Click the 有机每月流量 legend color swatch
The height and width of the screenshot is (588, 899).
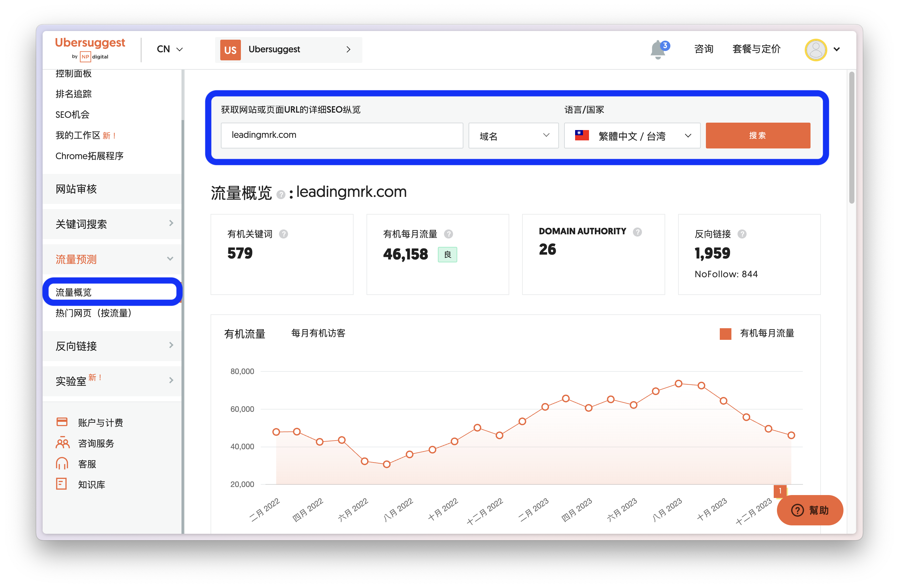(x=725, y=334)
